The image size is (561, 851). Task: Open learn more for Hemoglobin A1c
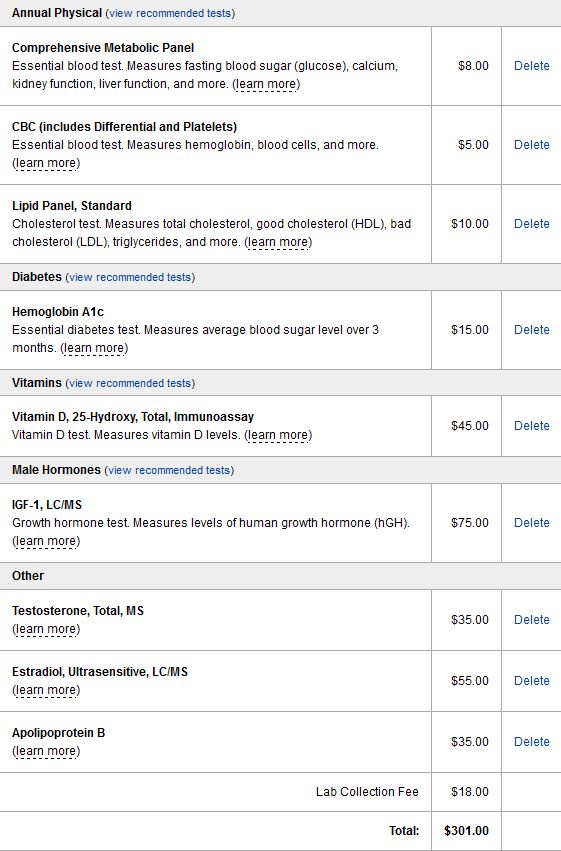tap(94, 348)
